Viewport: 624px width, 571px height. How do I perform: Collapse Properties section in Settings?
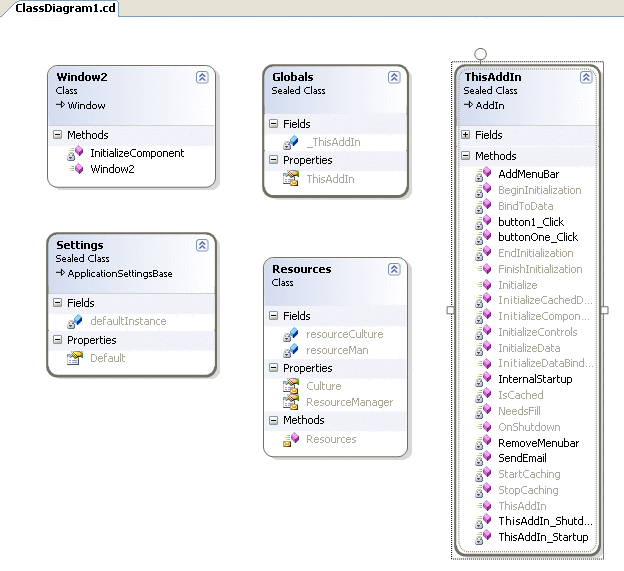[x=58, y=340]
